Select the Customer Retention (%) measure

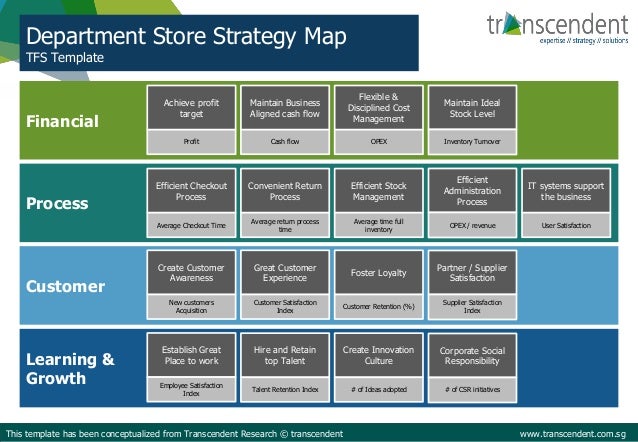point(378,306)
